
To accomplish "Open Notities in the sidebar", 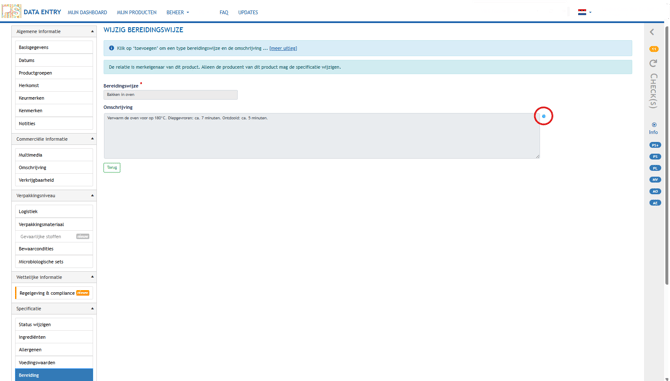I will click(54, 123).
